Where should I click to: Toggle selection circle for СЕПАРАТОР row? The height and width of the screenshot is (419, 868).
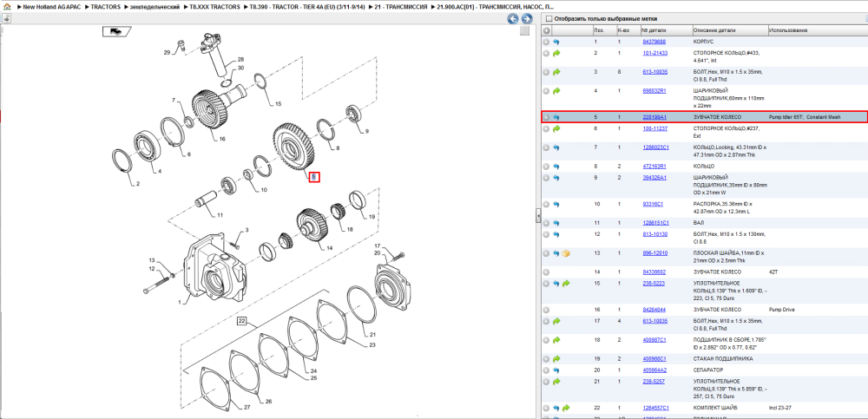click(546, 370)
